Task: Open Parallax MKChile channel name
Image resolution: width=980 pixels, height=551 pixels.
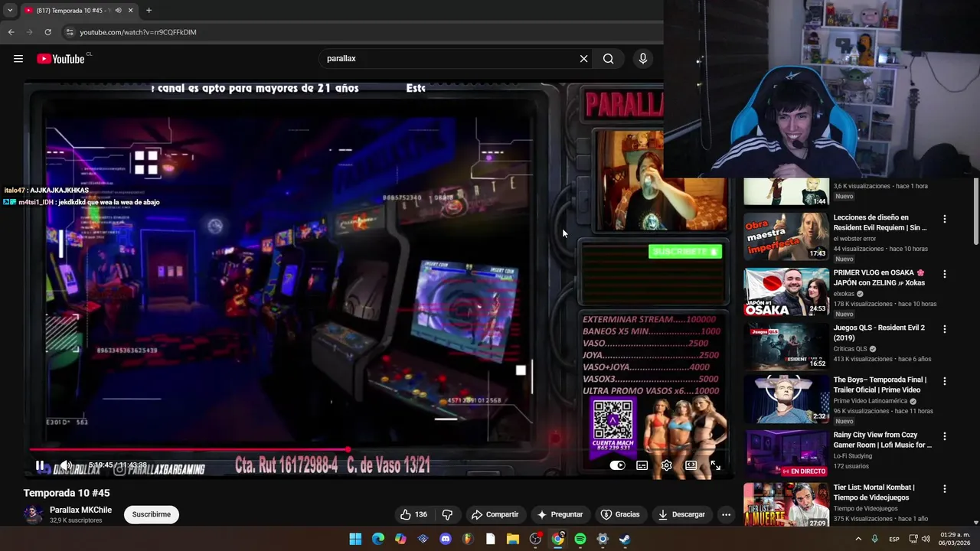Action: coord(80,510)
